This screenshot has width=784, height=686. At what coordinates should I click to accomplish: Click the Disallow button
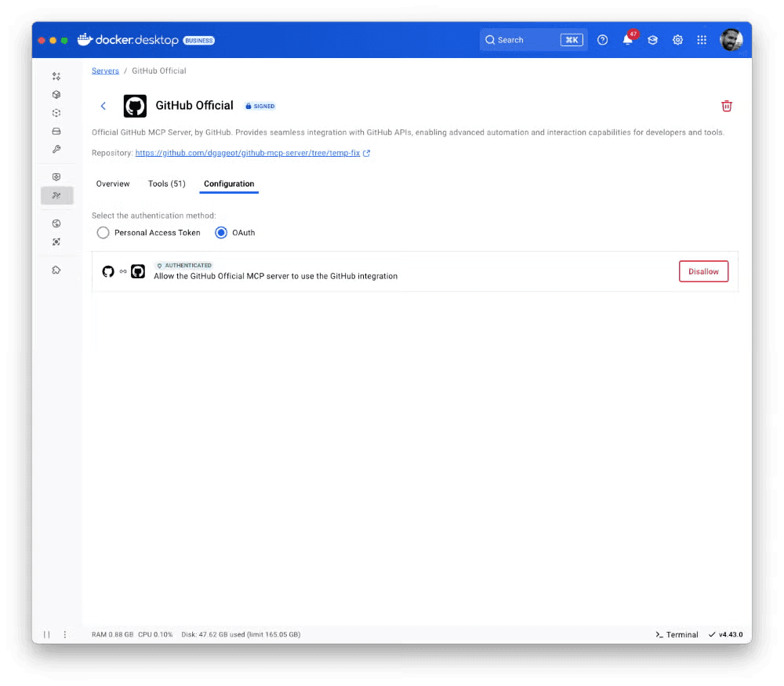(703, 271)
